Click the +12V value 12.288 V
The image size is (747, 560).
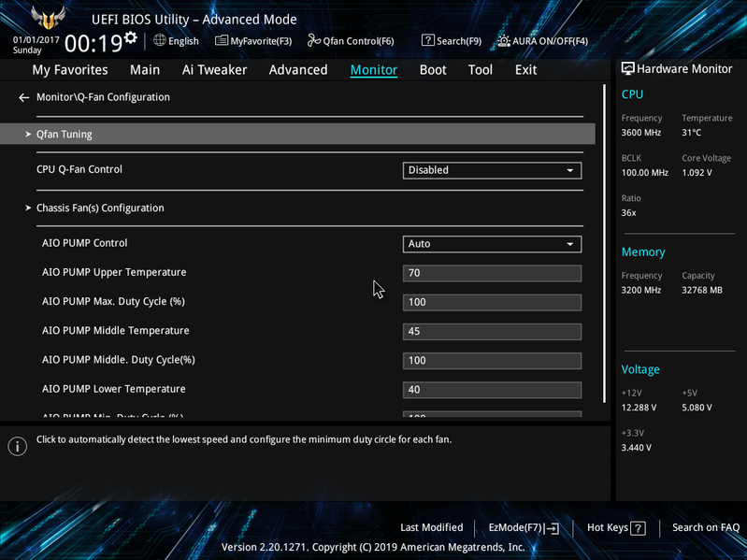point(639,408)
